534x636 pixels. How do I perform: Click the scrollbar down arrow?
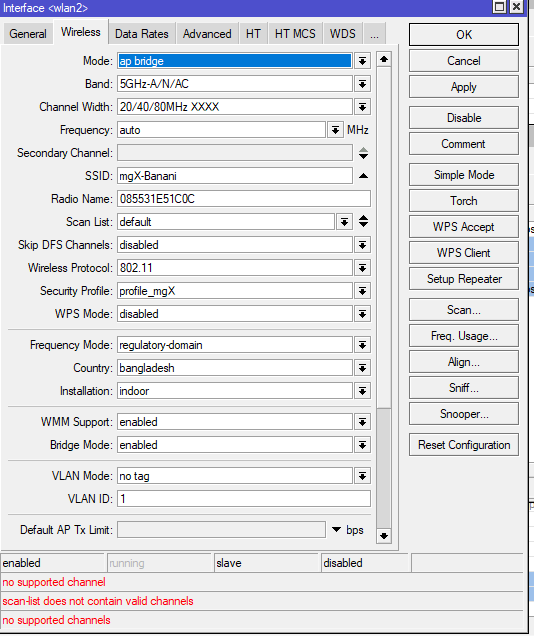coord(384,536)
